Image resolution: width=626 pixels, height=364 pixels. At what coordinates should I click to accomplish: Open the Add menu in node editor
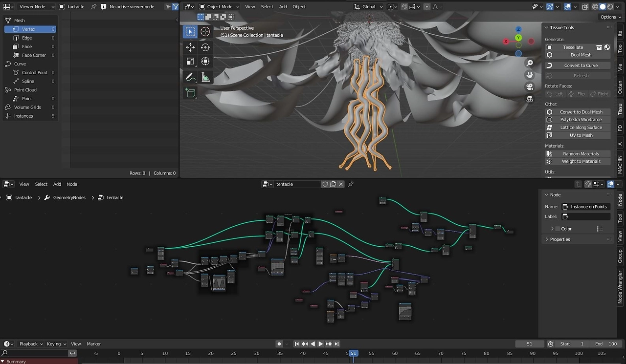point(57,184)
